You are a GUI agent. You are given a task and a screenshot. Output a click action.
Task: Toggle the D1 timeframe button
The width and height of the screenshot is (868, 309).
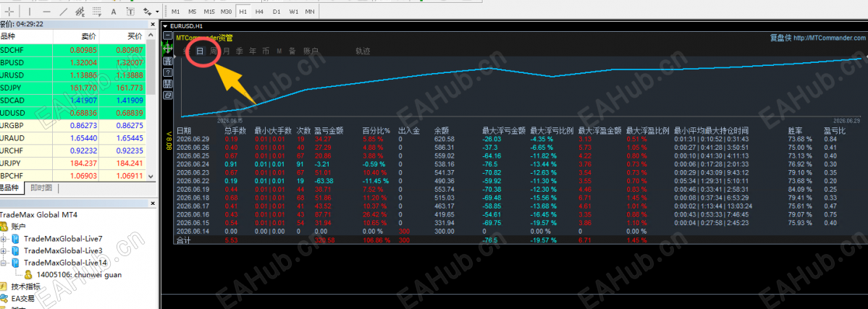277,11
